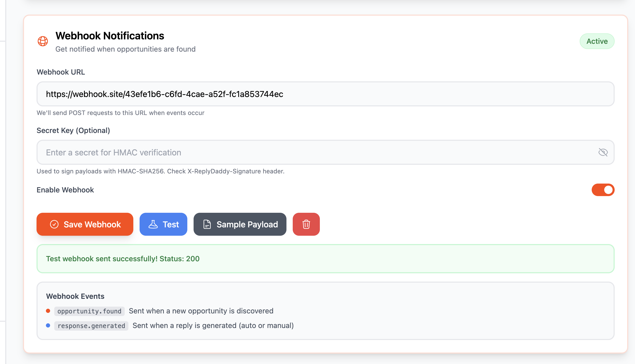Click the Webhook Events section heading
Screen dimensions: 635x364
click(x=75, y=296)
